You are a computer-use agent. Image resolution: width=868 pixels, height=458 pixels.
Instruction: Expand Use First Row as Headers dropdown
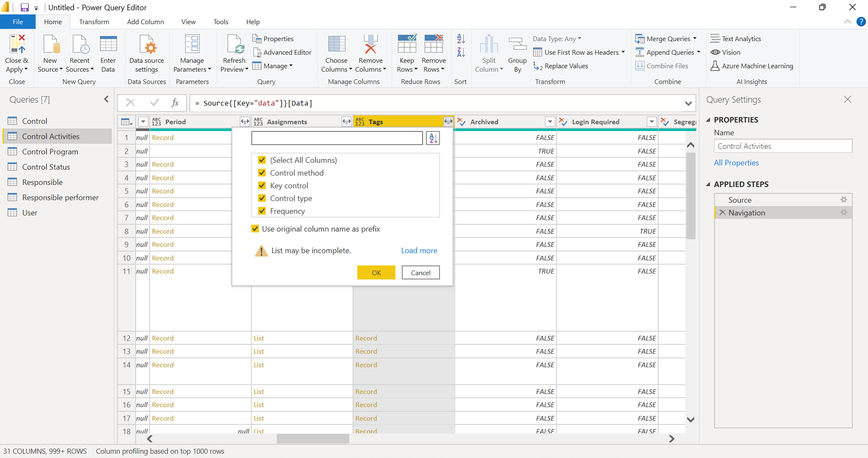pos(623,52)
